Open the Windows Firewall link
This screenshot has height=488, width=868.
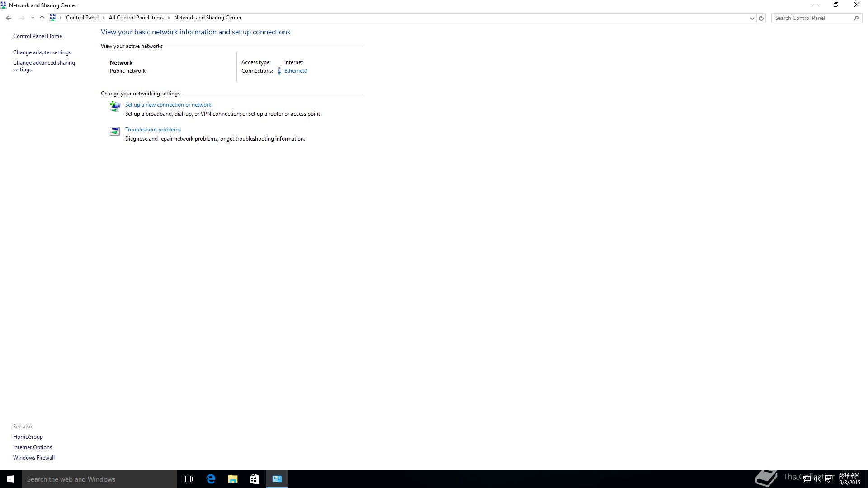point(34,458)
